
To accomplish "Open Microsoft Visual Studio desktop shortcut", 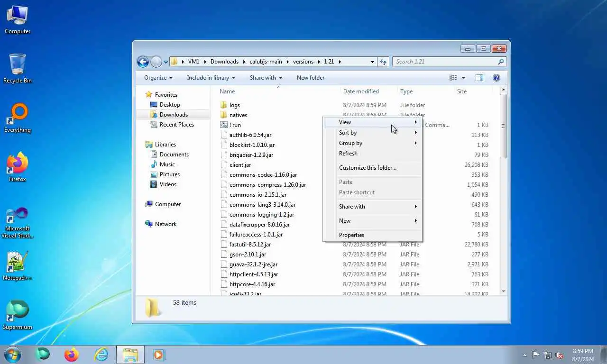I will pos(18,223).
